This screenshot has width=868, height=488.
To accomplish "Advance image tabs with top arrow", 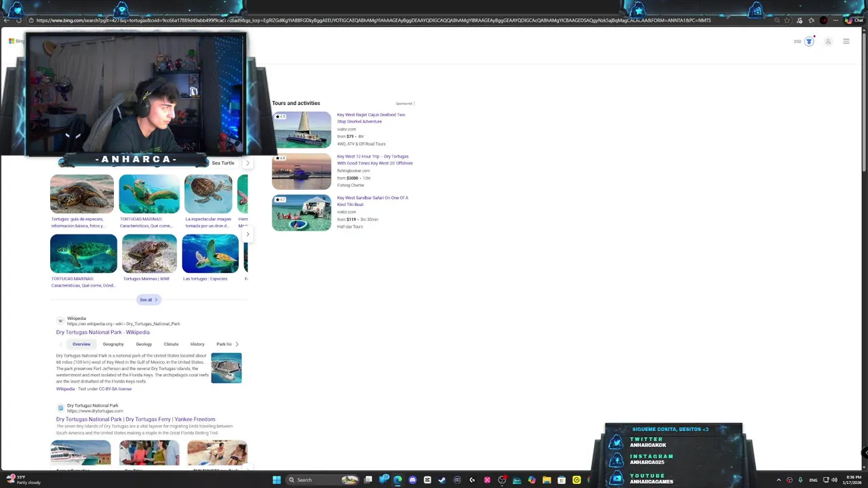I will 248,163.
